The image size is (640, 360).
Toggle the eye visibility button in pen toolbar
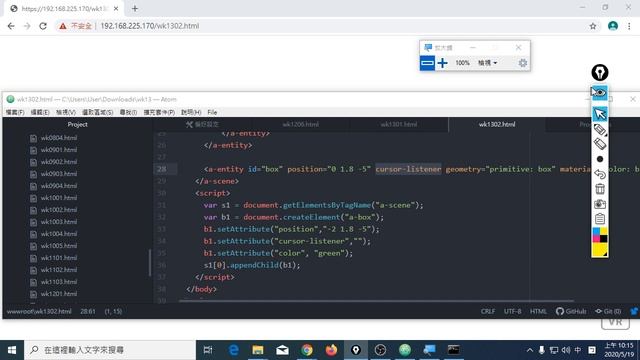coord(600,93)
